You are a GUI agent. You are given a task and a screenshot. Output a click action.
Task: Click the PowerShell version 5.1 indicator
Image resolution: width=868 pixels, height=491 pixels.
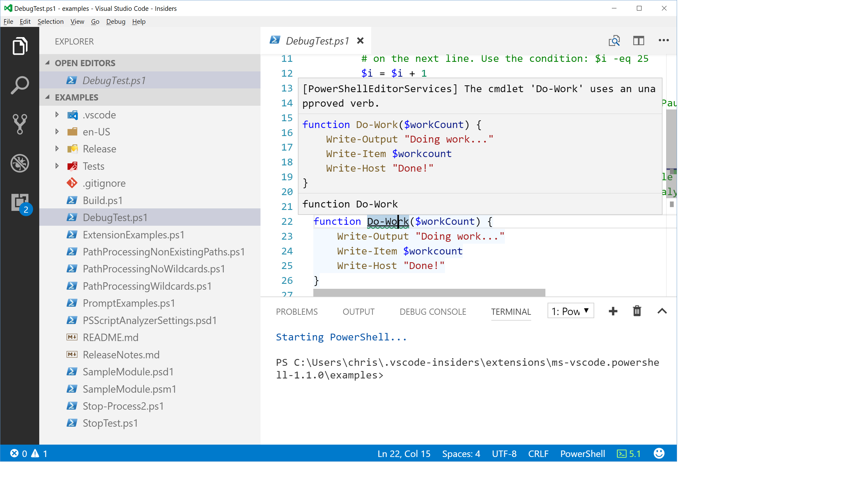pos(629,454)
